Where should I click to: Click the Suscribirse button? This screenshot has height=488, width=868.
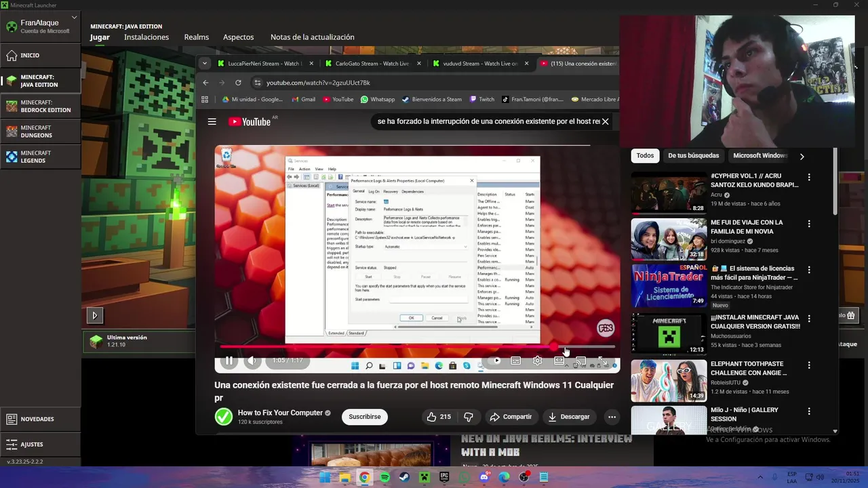tap(365, 417)
